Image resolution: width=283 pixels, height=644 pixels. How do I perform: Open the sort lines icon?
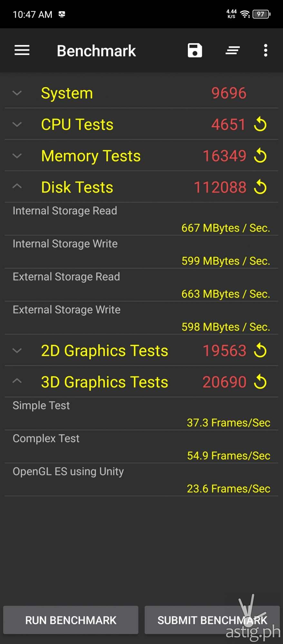pyautogui.click(x=232, y=51)
